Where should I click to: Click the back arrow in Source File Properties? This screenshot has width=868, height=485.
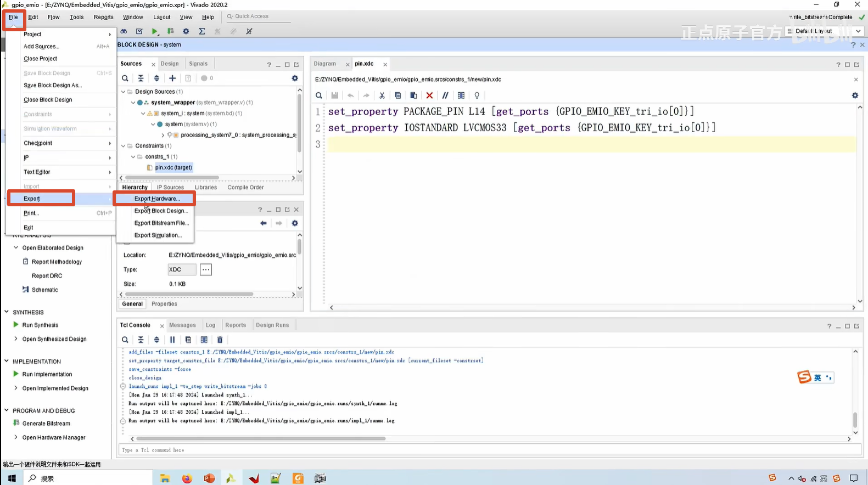[264, 223]
